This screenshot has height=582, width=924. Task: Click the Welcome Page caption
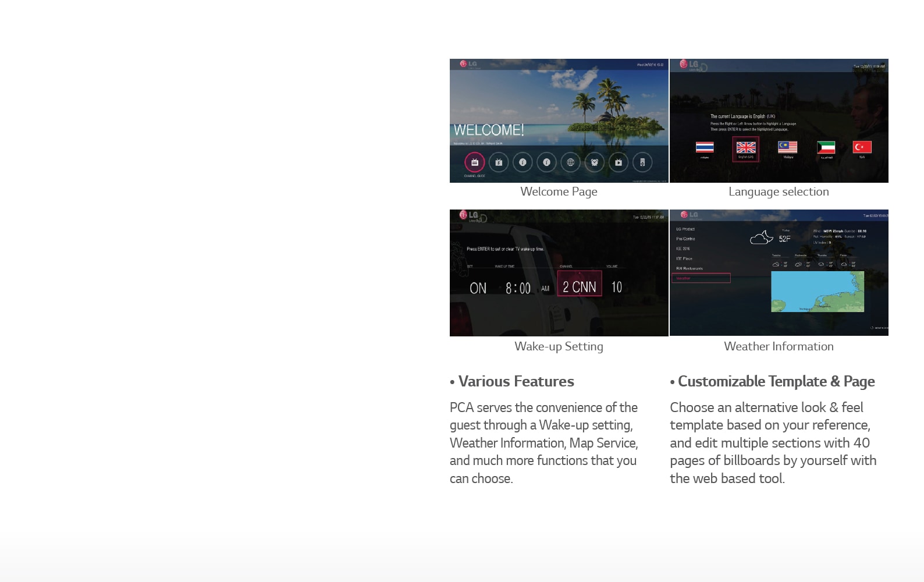click(x=559, y=191)
